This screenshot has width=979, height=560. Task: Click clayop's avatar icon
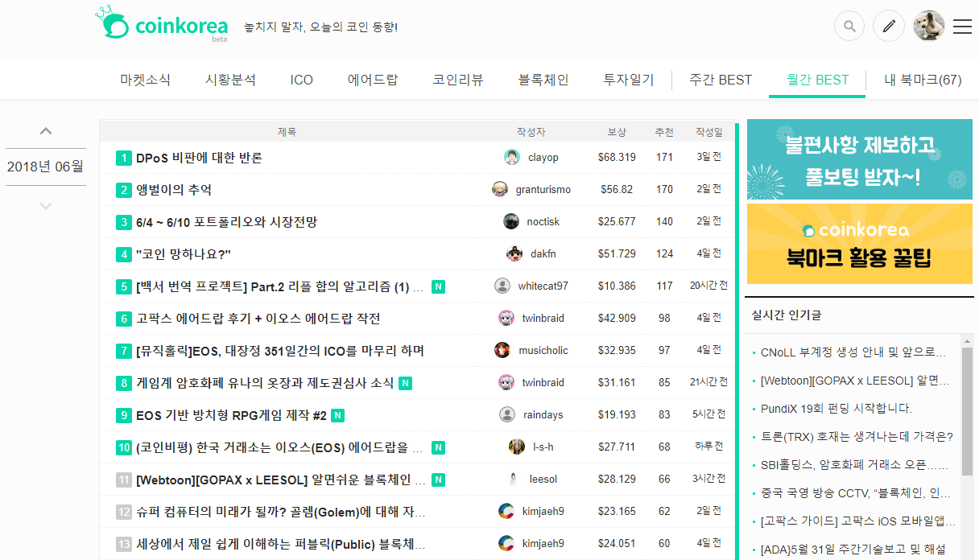pyautogui.click(x=512, y=157)
